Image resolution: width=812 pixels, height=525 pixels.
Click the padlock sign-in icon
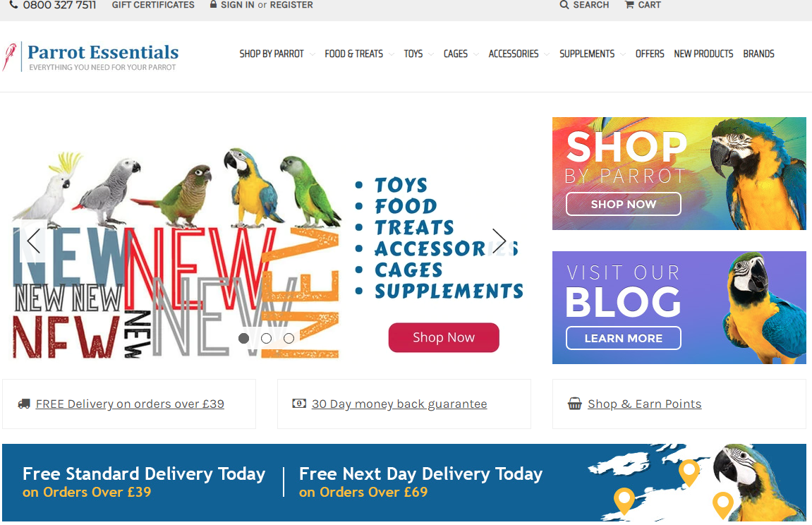pyautogui.click(x=213, y=4)
